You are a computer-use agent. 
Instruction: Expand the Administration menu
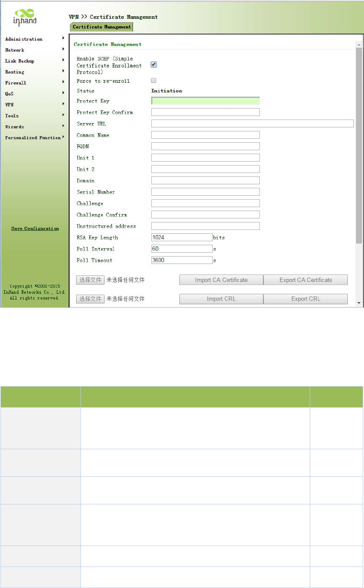(x=35, y=39)
